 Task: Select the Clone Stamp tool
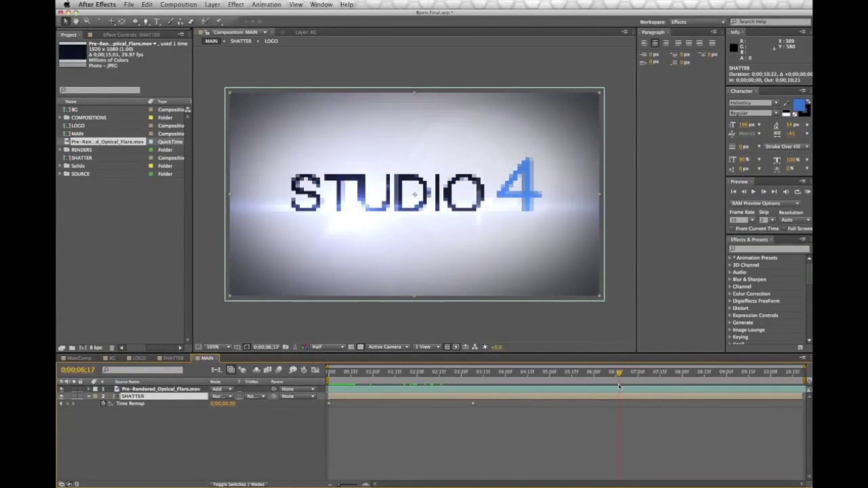180,21
